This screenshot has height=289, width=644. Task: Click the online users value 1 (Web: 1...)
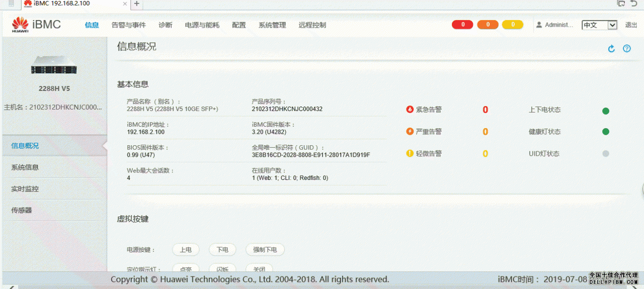click(x=290, y=178)
